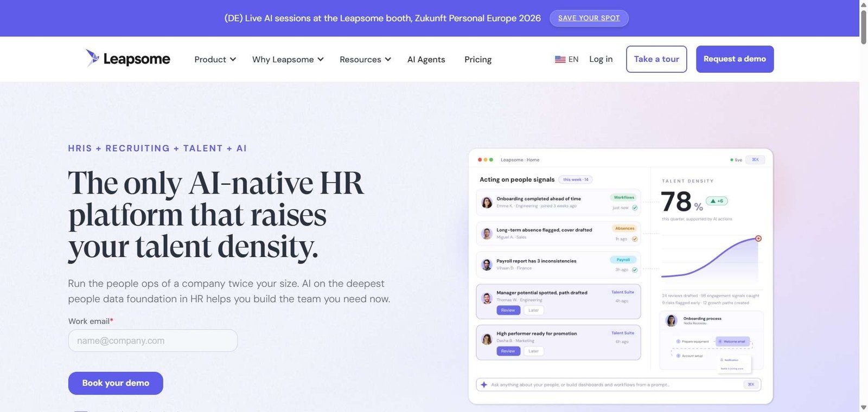Viewport: 868px width, 412px height.
Task: Click the 'Leapsome · Home' window title
Action: click(520, 160)
